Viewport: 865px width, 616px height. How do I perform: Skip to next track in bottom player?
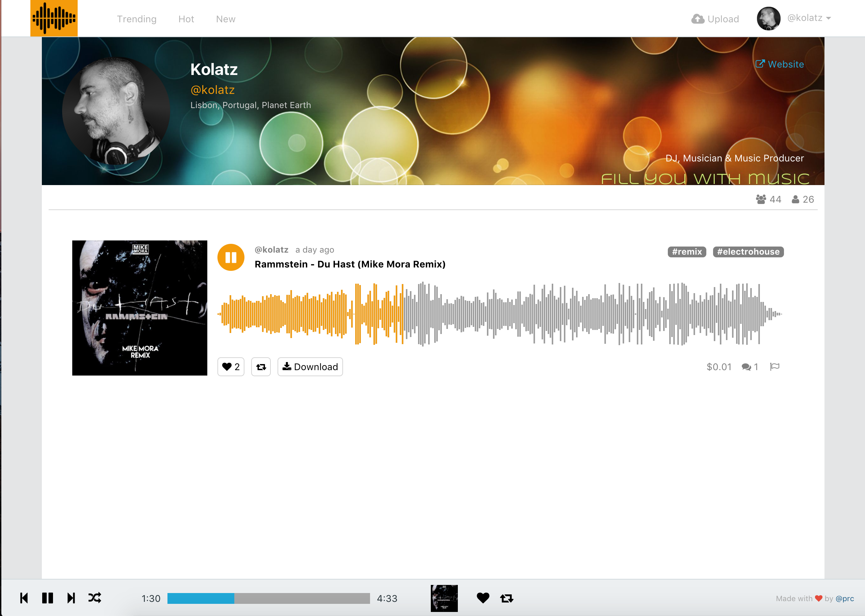[x=71, y=598]
